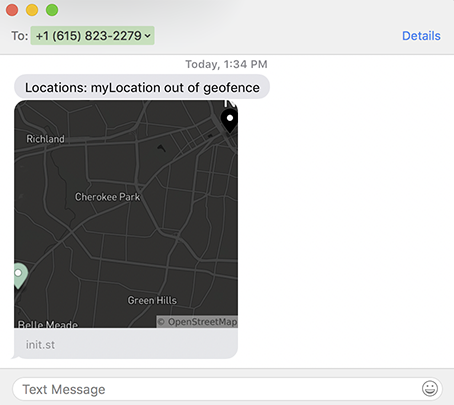
Task: Click the teal map pin marker
Action: pos(20,276)
